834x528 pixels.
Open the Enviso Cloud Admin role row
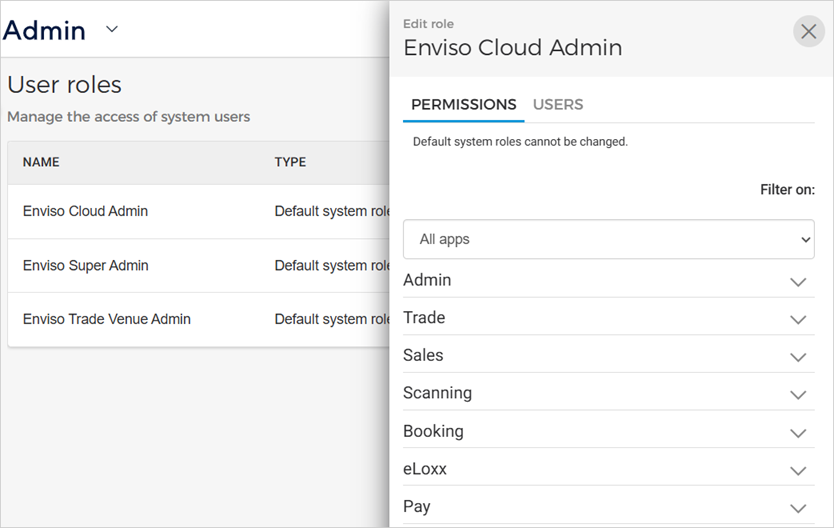click(85, 211)
